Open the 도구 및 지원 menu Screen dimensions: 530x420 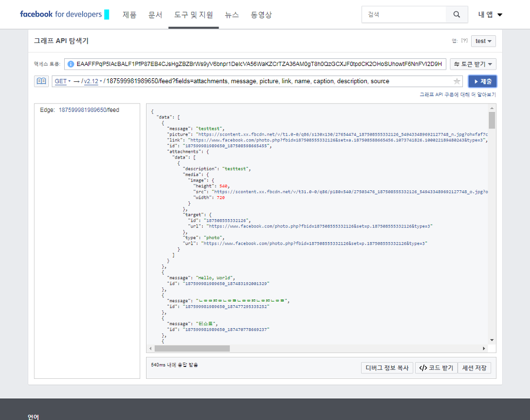click(x=193, y=15)
